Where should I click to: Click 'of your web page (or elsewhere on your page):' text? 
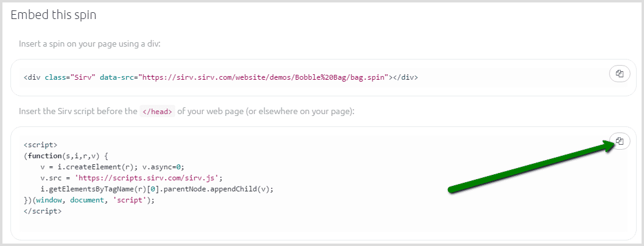266,112
